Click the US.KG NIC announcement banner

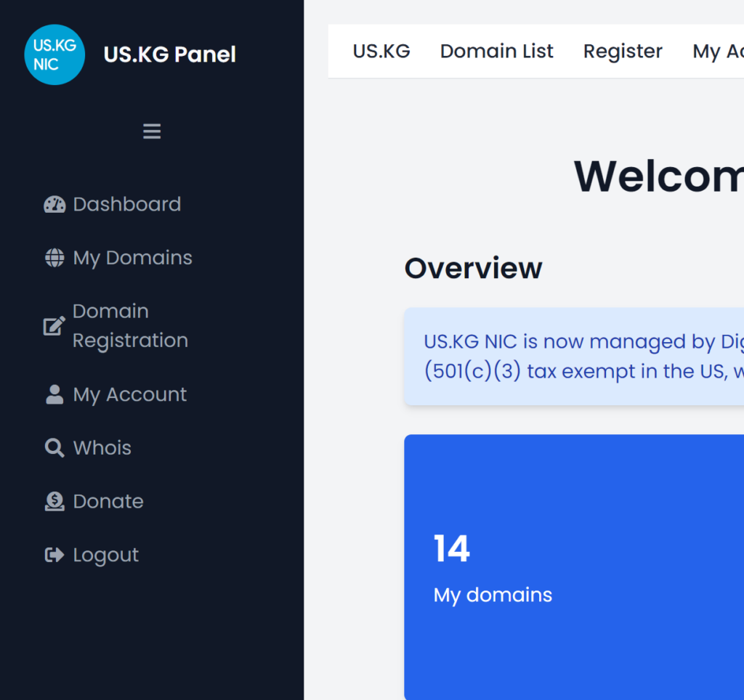click(x=574, y=356)
